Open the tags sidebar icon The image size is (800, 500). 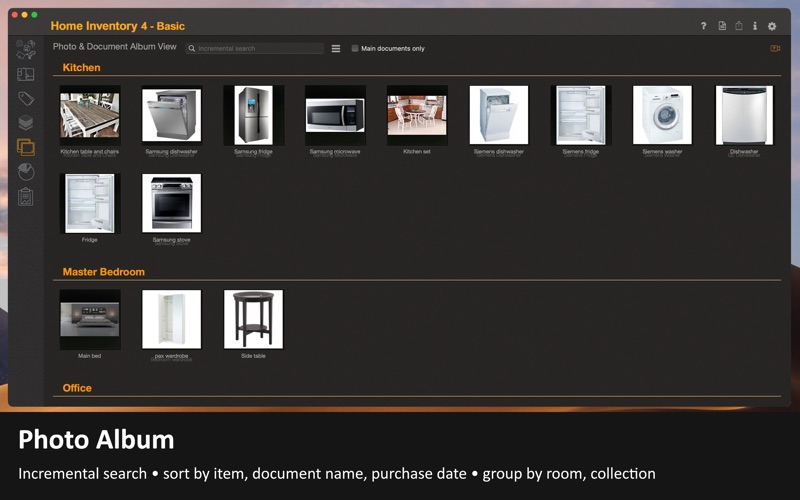(x=26, y=98)
